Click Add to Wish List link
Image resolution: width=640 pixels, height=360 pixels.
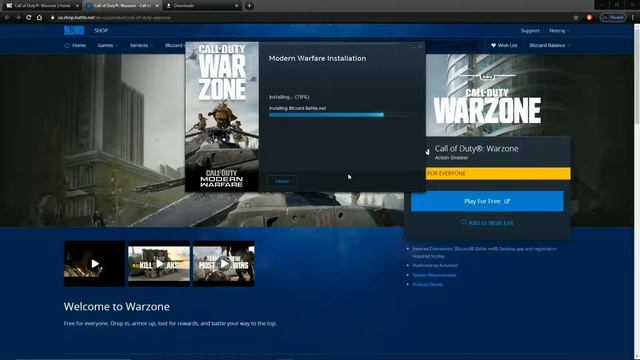(x=487, y=223)
